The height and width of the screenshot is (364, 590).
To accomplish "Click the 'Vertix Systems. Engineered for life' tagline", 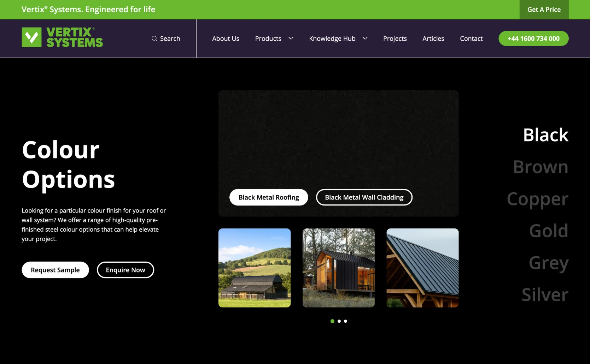I will pyautogui.click(x=88, y=10).
